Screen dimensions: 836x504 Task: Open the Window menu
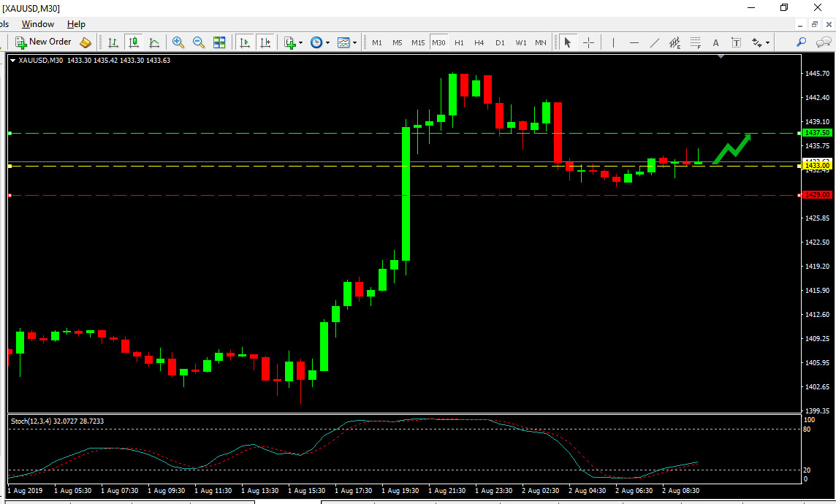pyautogui.click(x=38, y=24)
